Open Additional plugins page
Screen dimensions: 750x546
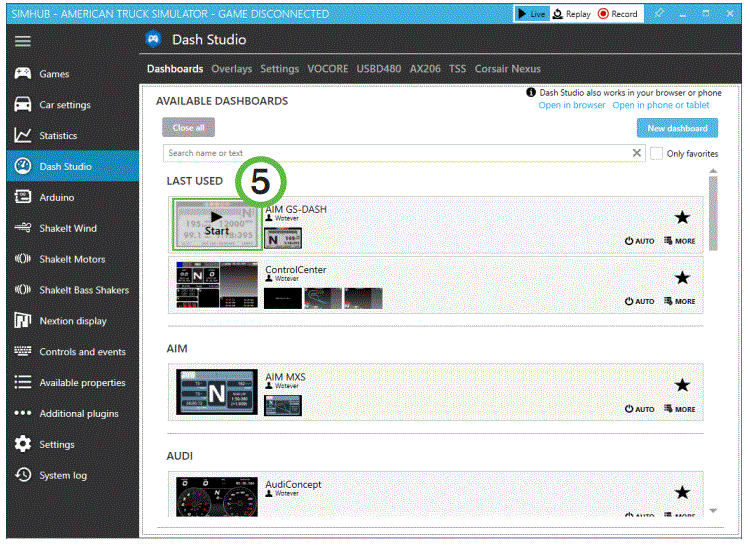(x=73, y=414)
